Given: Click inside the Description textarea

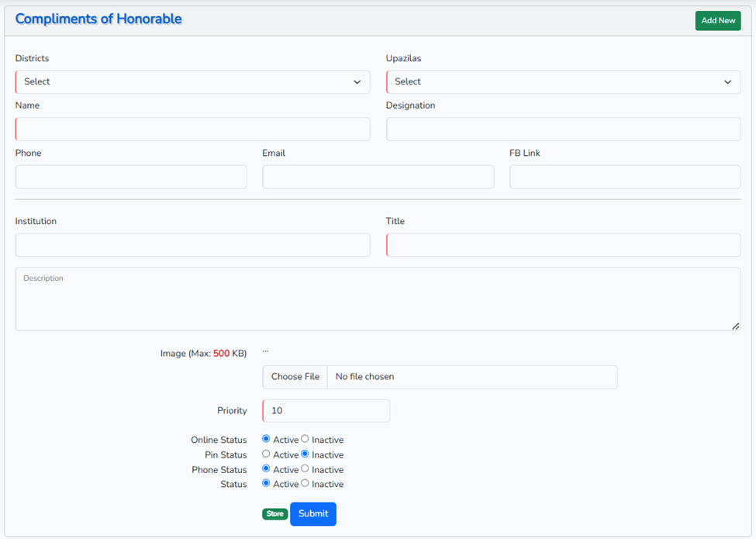Looking at the screenshot, I should coord(378,302).
